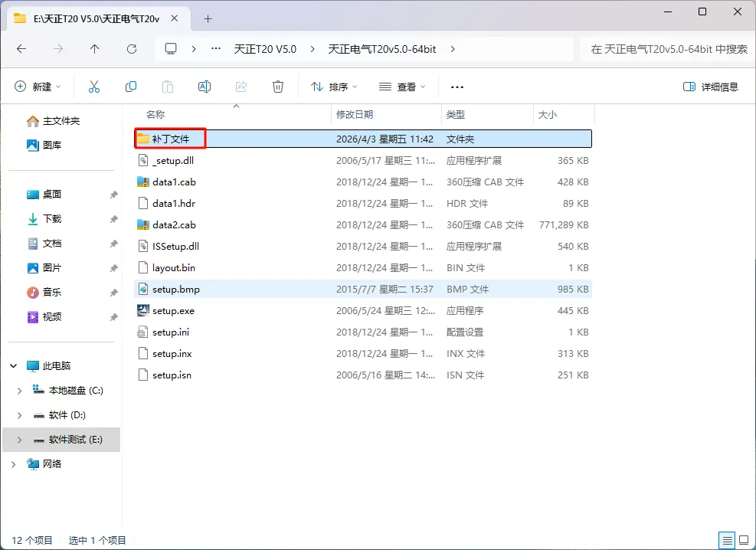The image size is (756, 550).
Task: Go up one folder level
Action: 94,49
